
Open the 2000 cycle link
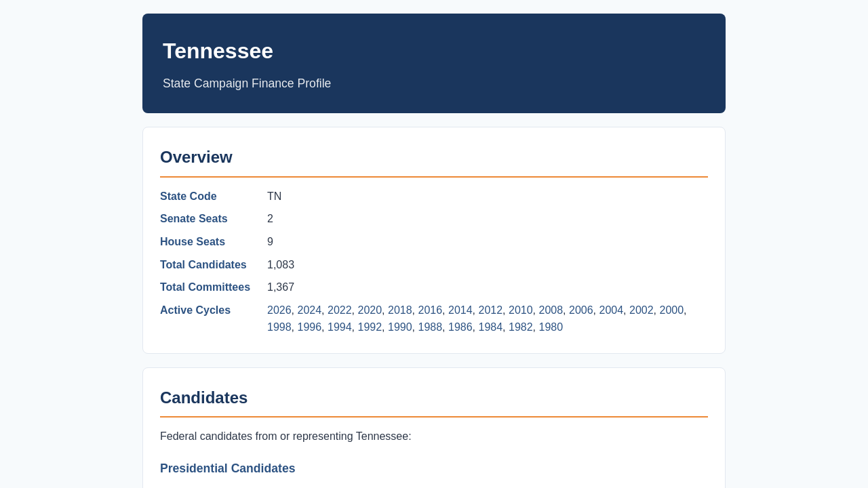[x=671, y=310]
